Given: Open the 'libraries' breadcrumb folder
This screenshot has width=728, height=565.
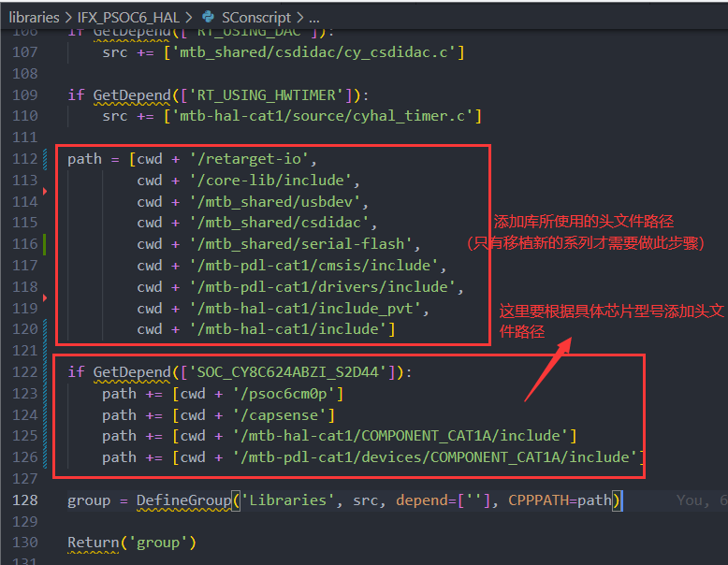Looking at the screenshot, I should pyautogui.click(x=34, y=18).
